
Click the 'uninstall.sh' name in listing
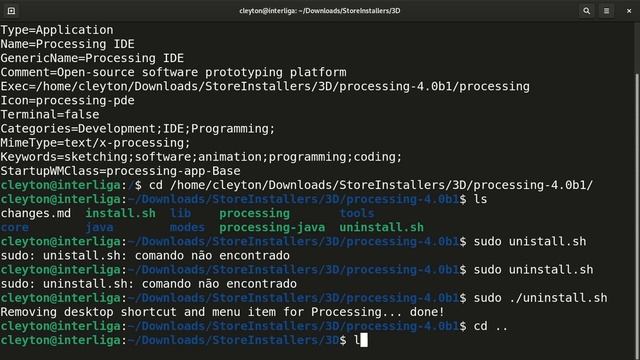[x=382, y=227]
